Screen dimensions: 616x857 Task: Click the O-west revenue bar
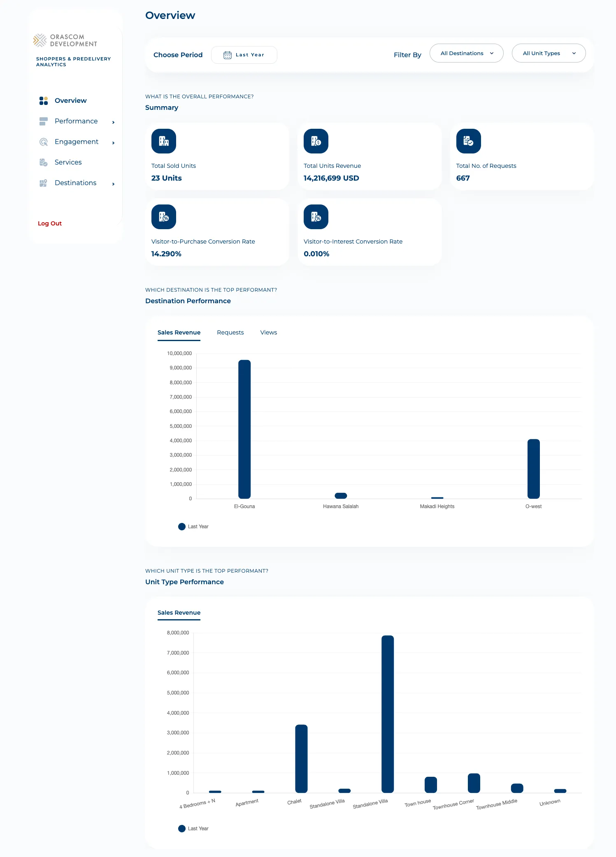(534, 469)
